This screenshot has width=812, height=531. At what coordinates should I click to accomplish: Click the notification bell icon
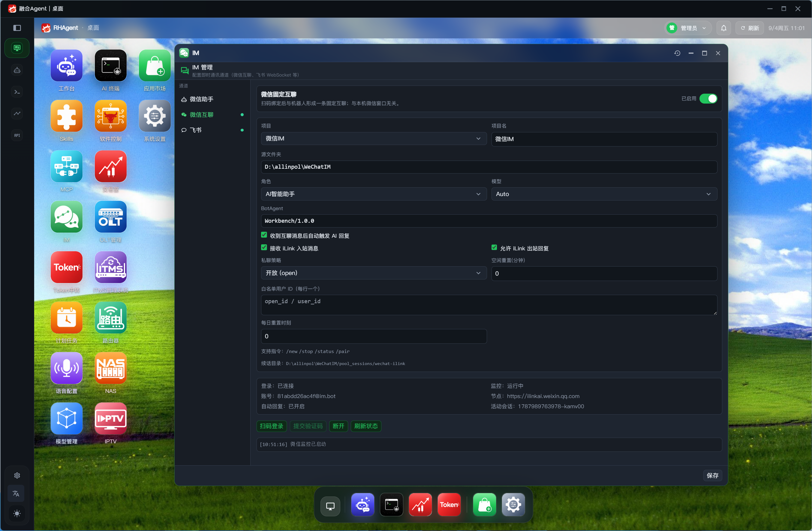click(724, 28)
